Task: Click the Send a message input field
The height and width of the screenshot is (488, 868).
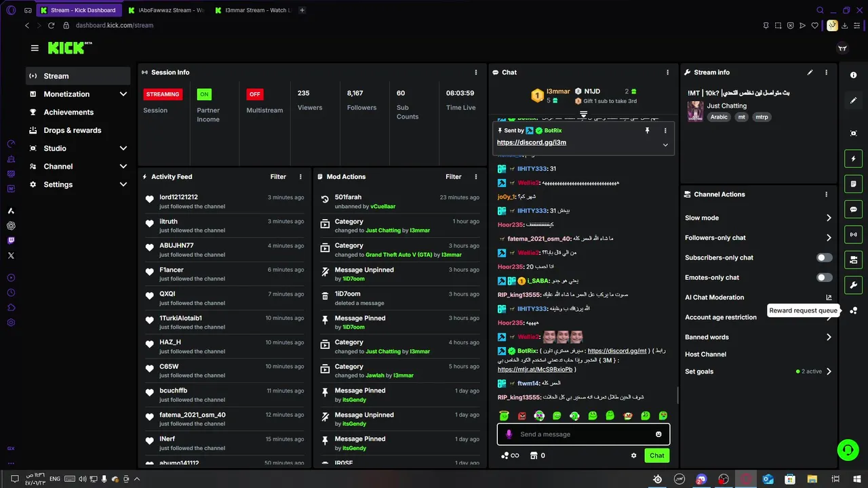Action: coord(583,434)
